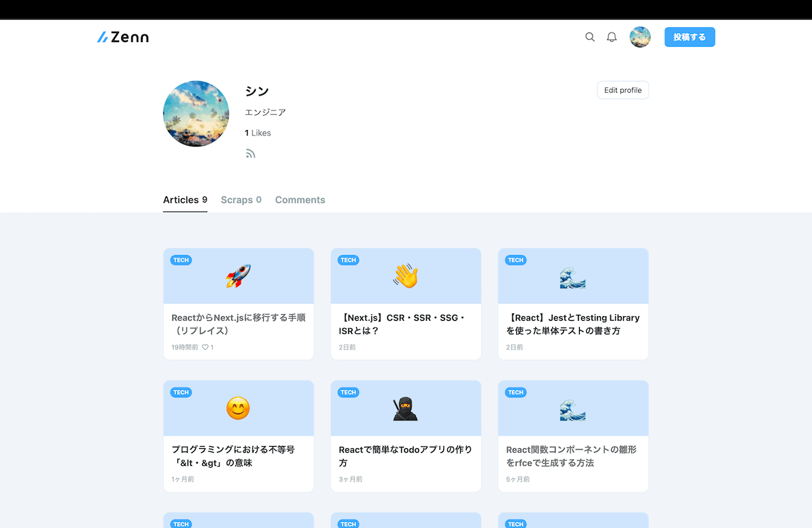Screen dimensions: 812x528
Task: Open the user avatar menu in header
Action: (x=640, y=37)
